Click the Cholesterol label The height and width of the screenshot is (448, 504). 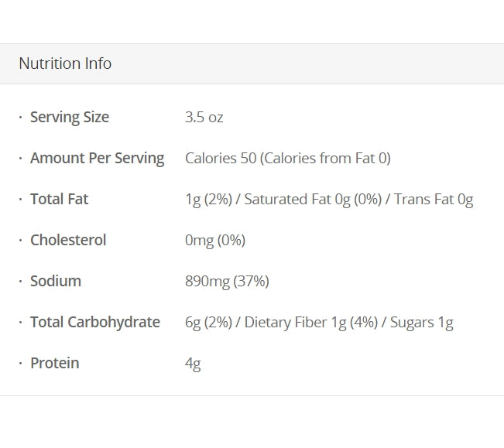point(68,241)
